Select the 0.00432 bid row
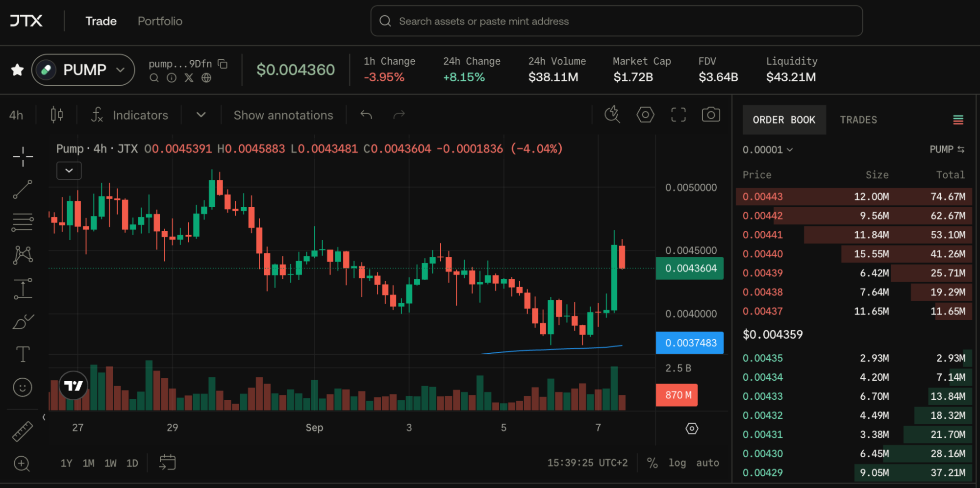This screenshot has width=980, height=488. coord(854,415)
